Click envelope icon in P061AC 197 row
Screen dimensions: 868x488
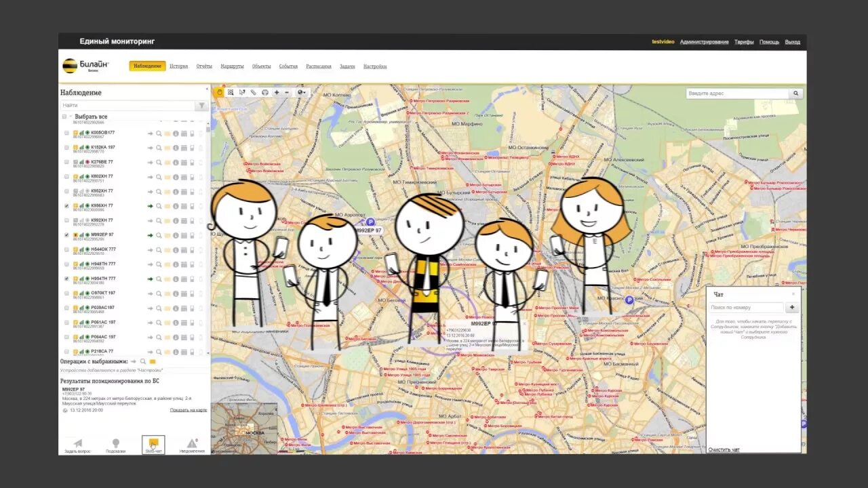click(x=167, y=323)
